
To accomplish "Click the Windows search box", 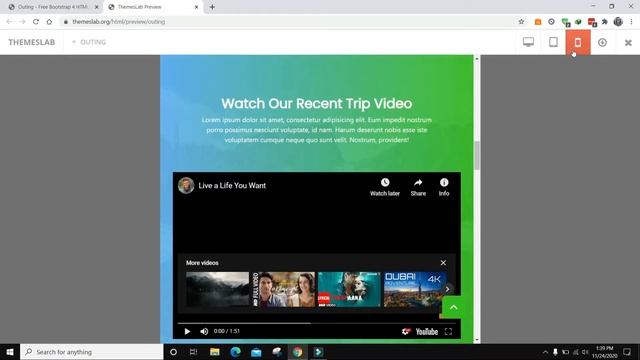I will click(92, 352).
